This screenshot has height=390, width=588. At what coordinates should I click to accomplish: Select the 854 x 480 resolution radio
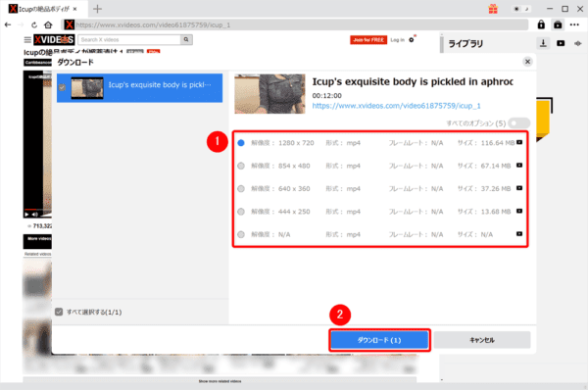coord(241,166)
